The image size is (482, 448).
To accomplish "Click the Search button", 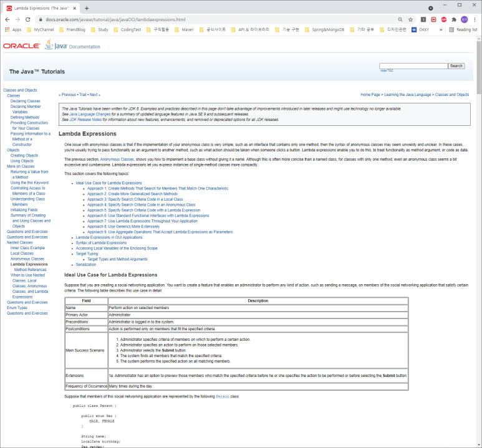I will pyautogui.click(x=456, y=66).
